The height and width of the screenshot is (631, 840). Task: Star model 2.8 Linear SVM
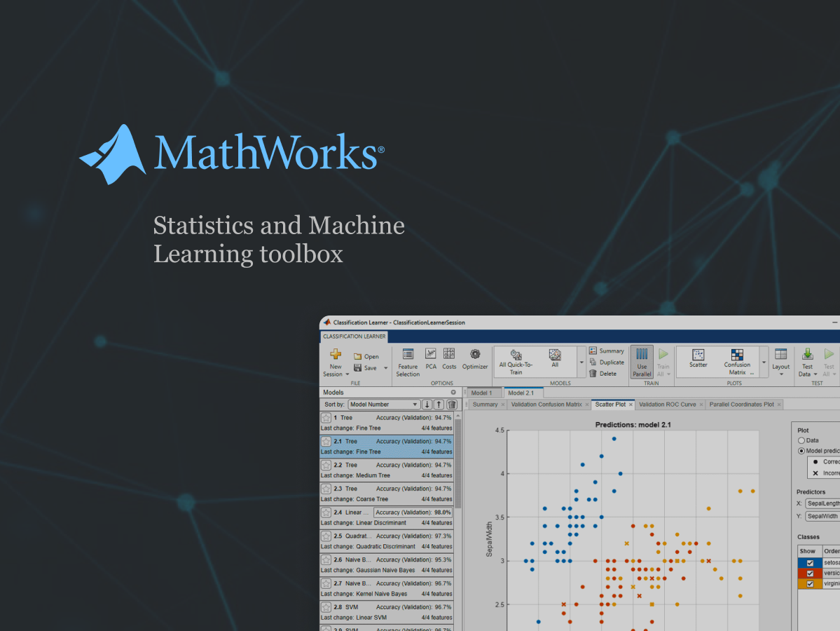coord(326,607)
